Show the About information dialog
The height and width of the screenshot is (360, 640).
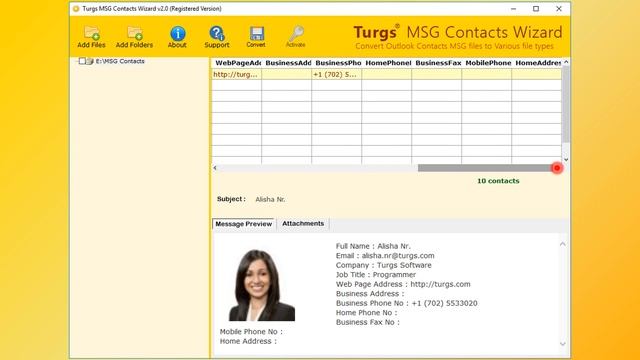177,36
